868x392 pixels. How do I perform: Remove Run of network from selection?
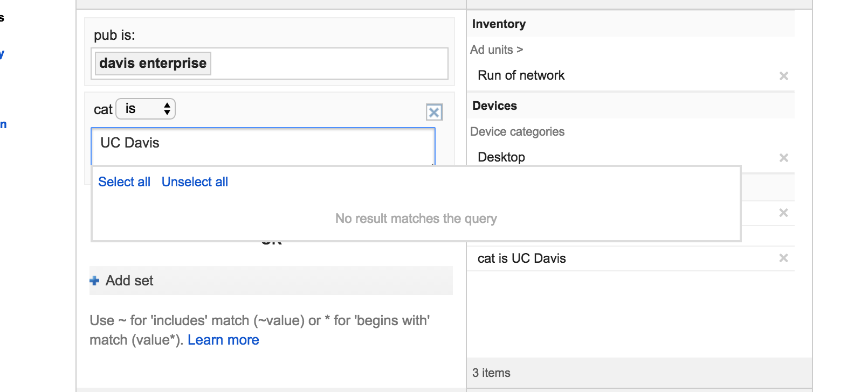783,76
